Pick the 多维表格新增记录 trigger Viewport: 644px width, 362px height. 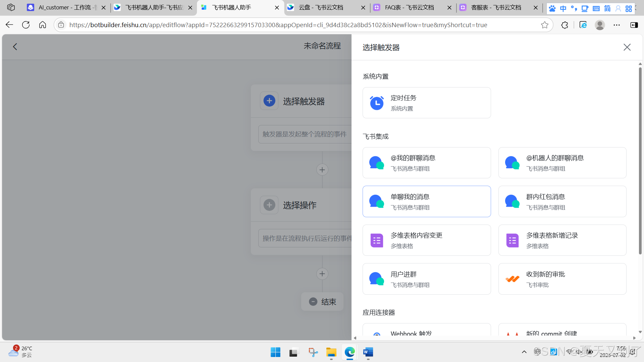point(562,240)
